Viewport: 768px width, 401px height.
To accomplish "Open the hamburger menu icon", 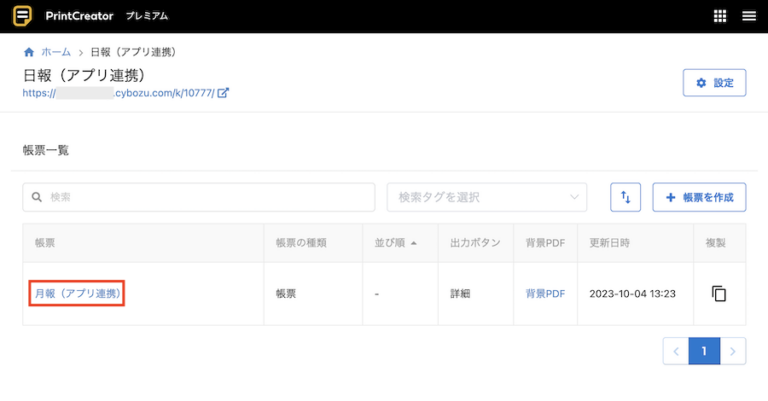I will 748,16.
